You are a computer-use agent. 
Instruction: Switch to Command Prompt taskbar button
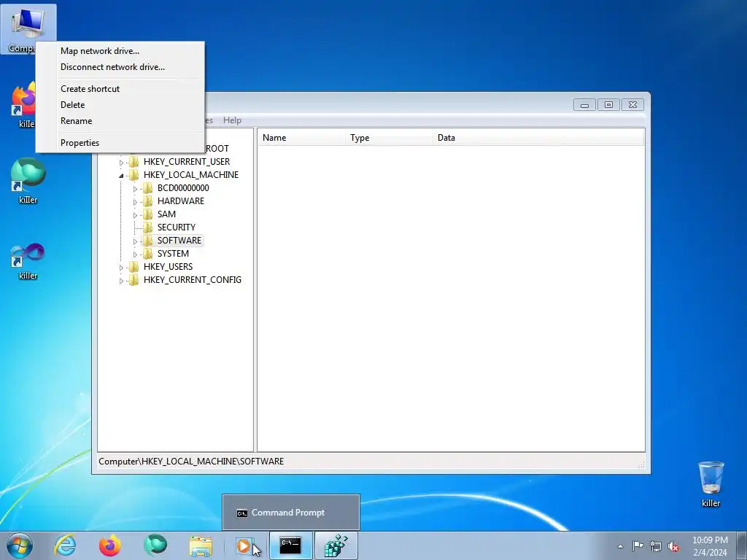[290, 545]
